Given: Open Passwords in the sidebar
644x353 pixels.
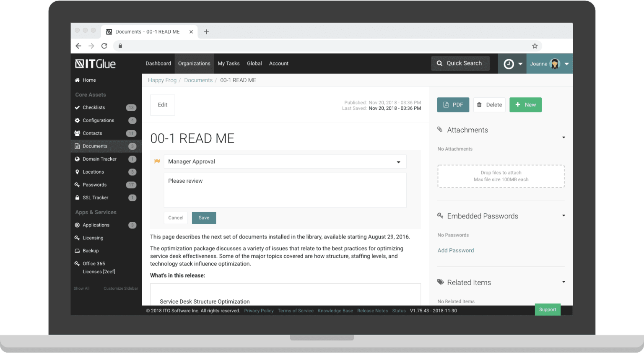Looking at the screenshot, I should click(95, 185).
